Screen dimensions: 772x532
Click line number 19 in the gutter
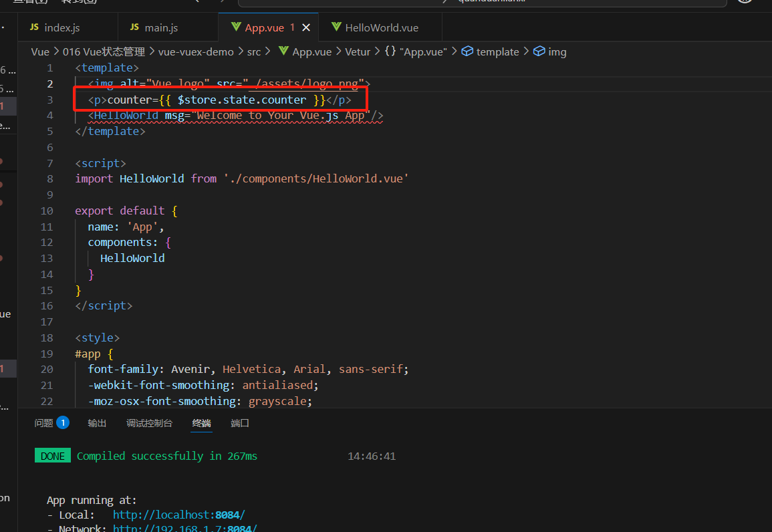coord(47,354)
